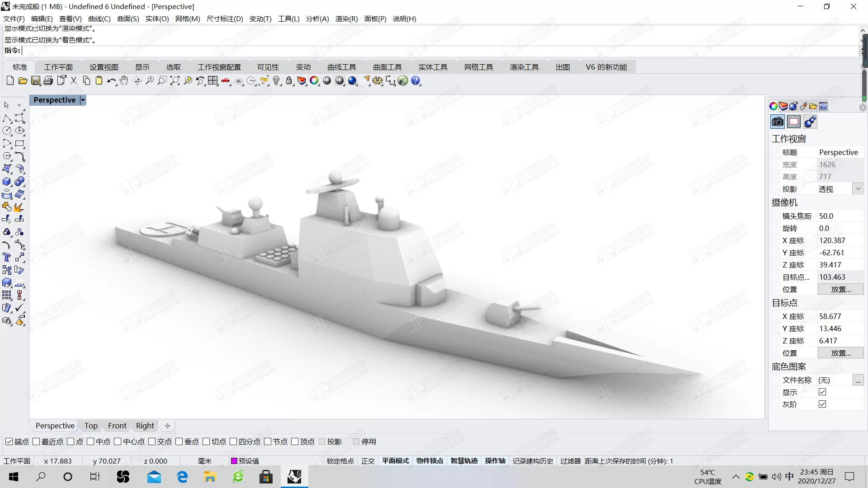The image size is (868, 488).
Task: Open the Windows Start menu
Action: (x=14, y=477)
